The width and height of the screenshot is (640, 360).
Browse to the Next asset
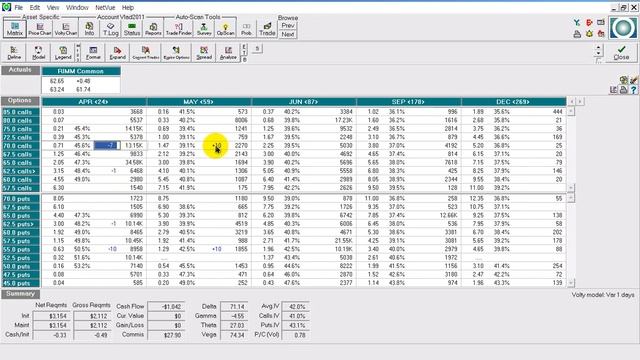pyautogui.click(x=288, y=34)
